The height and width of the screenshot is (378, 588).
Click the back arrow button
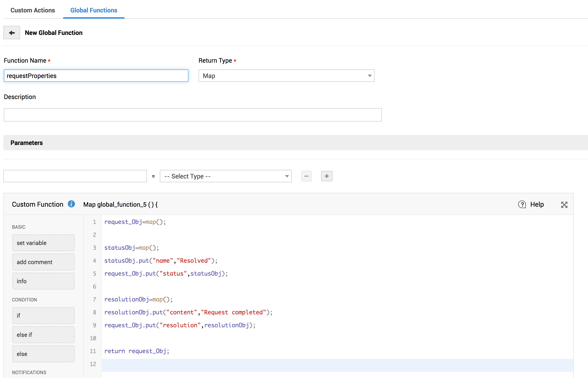11,33
